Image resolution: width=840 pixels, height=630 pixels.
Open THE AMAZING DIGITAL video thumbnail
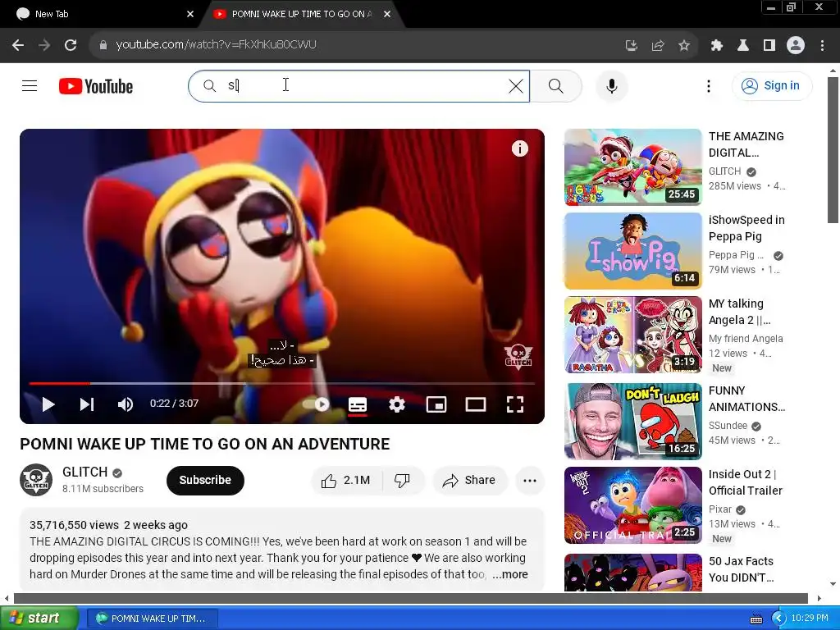point(632,167)
